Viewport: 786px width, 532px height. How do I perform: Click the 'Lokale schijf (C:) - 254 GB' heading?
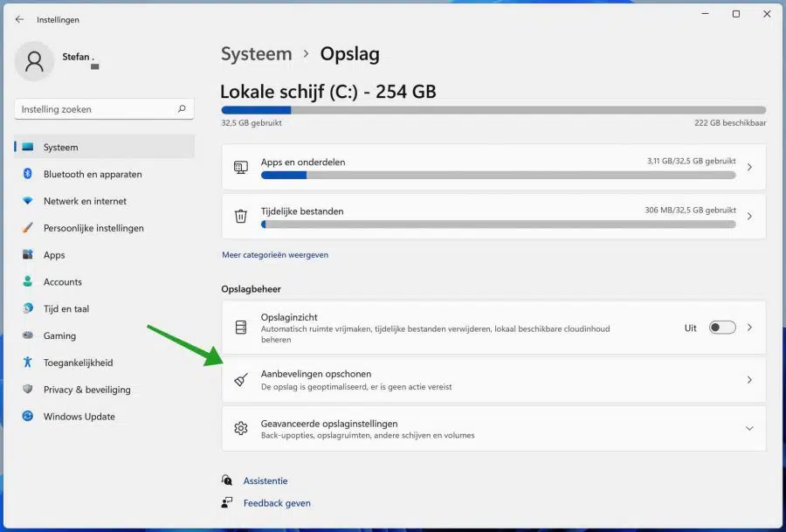328,91
